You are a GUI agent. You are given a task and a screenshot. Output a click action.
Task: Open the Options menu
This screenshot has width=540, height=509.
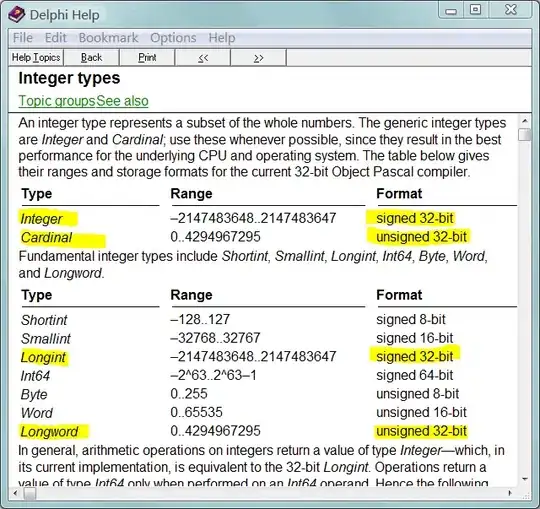[x=173, y=38]
